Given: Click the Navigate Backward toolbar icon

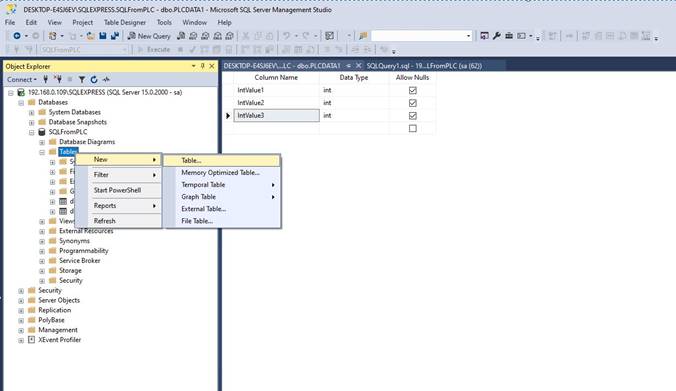Looking at the screenshot, I should point(17,36).
